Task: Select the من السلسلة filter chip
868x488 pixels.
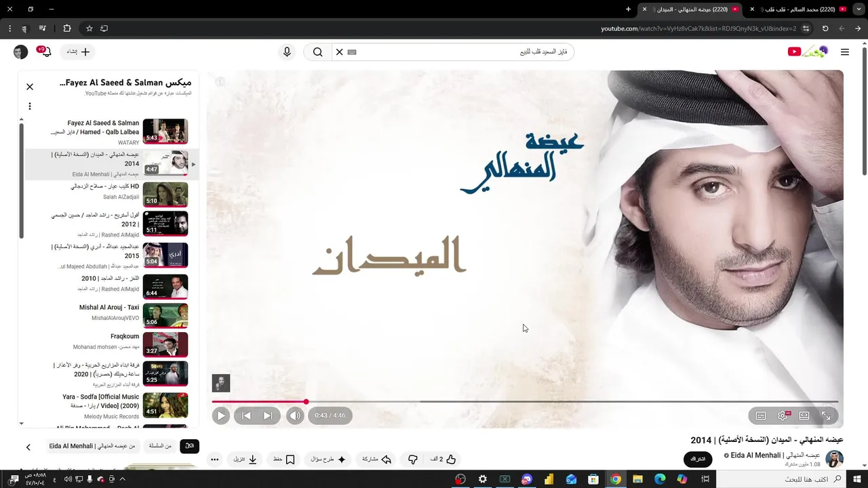Action: coord(160,446)
